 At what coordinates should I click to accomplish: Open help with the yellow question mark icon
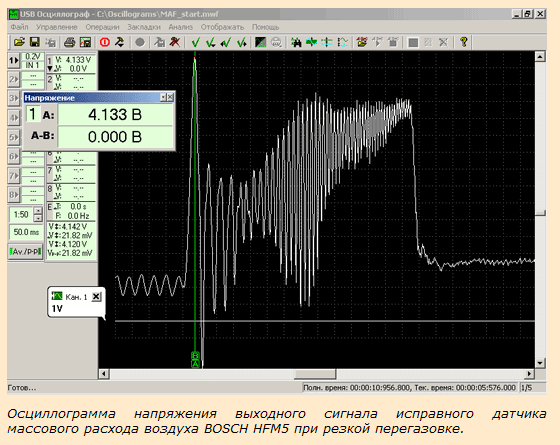[464, 42]
